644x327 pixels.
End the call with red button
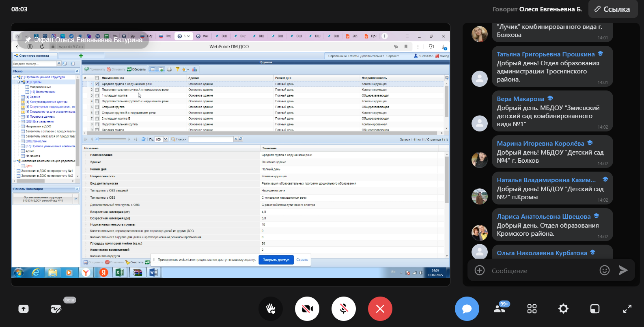(380, 309)
